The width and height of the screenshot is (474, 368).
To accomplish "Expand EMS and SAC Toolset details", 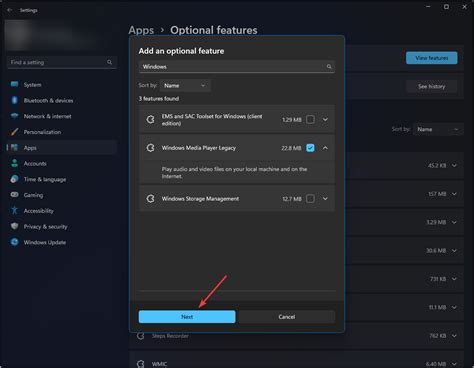I will coord(325,119).
